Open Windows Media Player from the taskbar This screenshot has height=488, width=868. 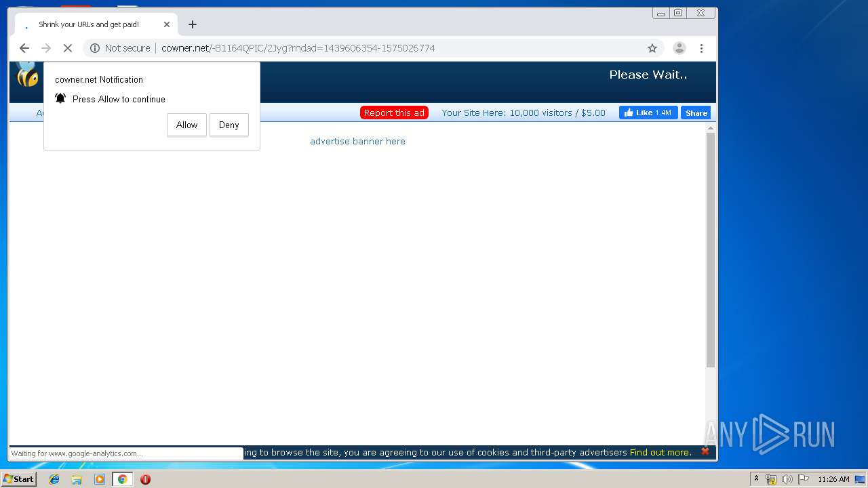pos(100,479)
